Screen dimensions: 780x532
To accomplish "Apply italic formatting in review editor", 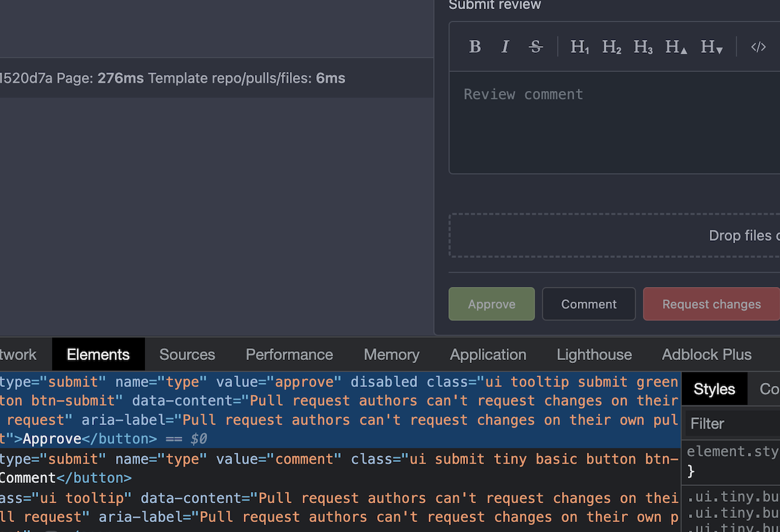I will (505, 47).
